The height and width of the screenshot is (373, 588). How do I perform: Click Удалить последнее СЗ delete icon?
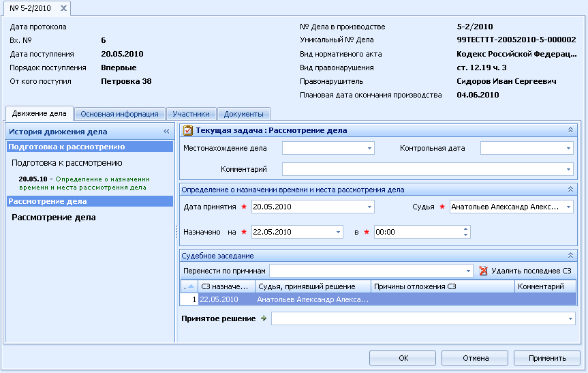[483, 271]
